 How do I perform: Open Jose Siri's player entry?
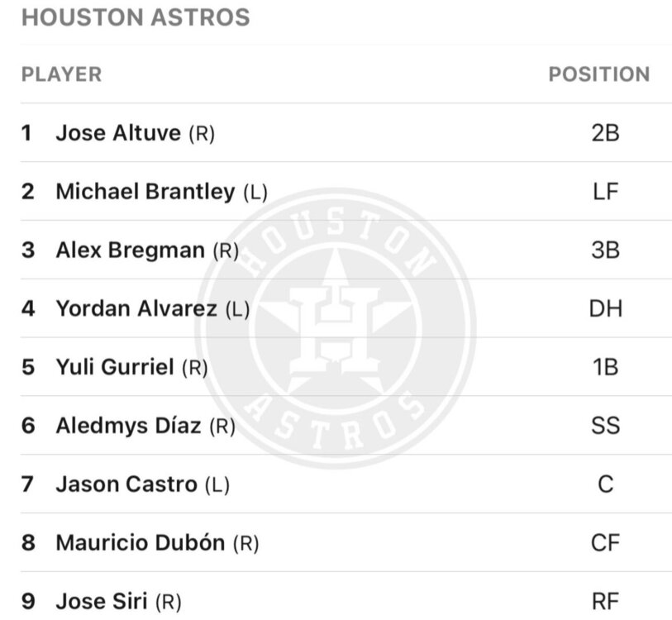[102, 601]
